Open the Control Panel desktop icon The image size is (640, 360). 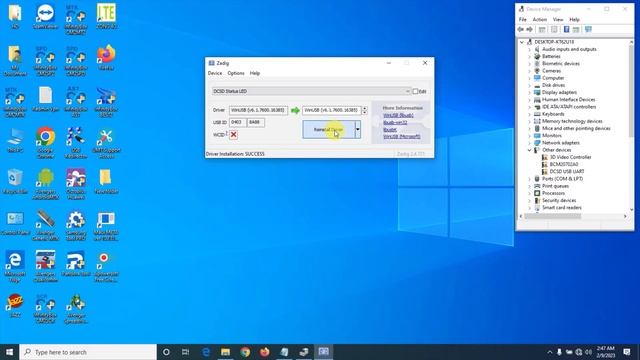click(x=15, y=222)
